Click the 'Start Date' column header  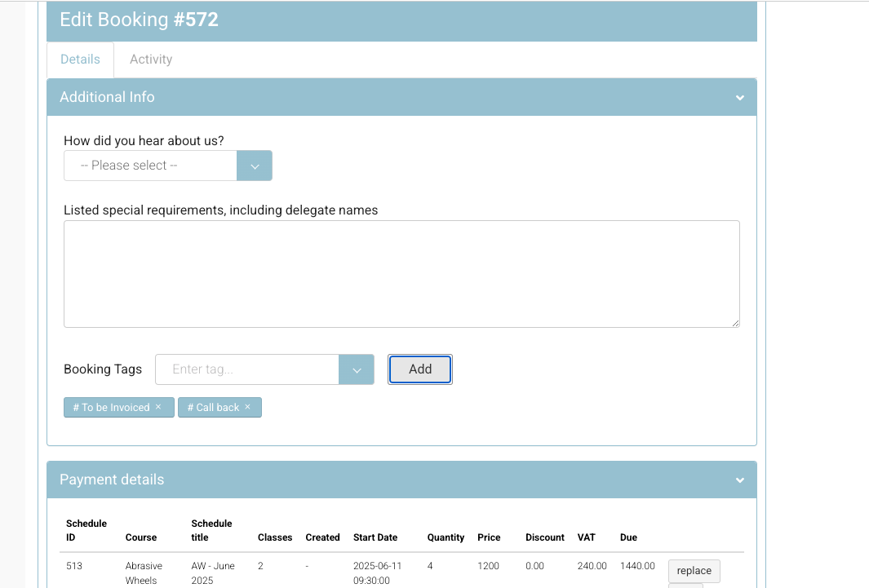click(x=375, y=537)
